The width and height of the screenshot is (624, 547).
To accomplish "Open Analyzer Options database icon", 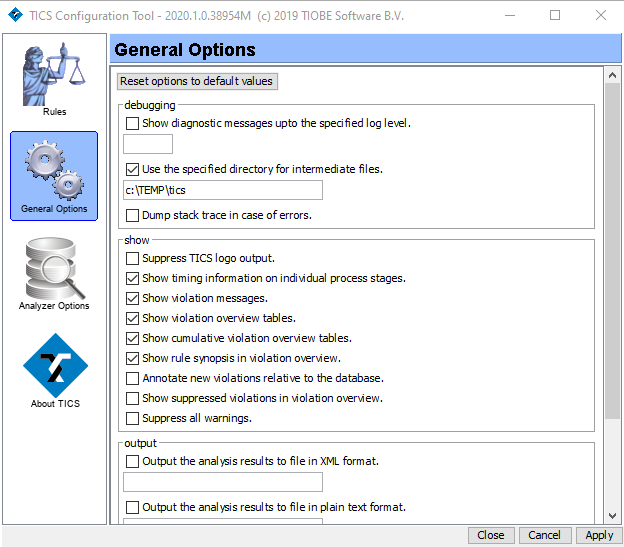I will tap(54, 269).
